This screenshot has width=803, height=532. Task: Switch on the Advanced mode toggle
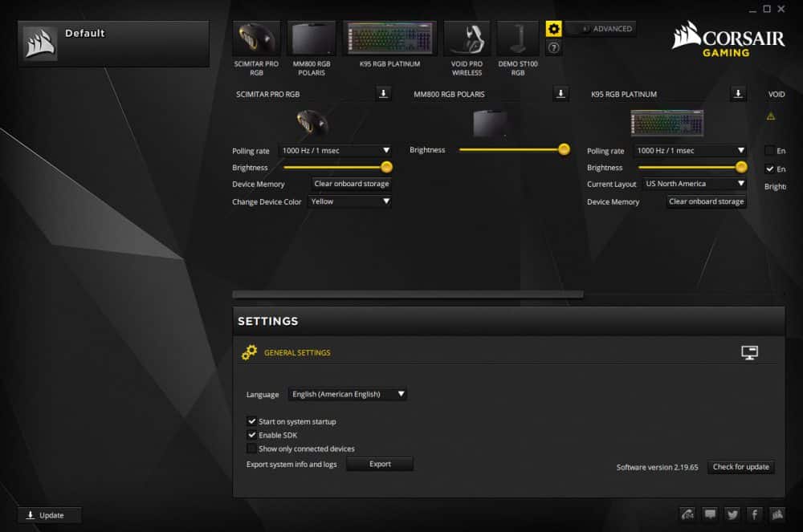click(x=581, y=29)
